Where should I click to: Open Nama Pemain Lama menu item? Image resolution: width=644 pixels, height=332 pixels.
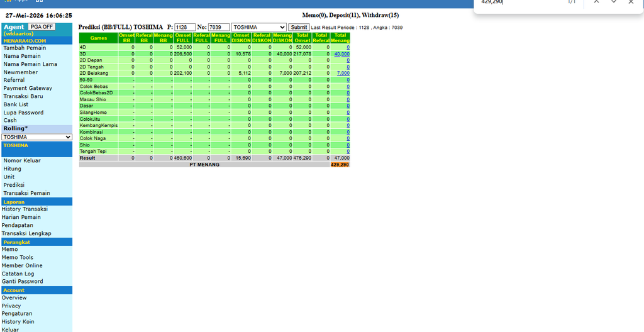[x=30, y=64]
